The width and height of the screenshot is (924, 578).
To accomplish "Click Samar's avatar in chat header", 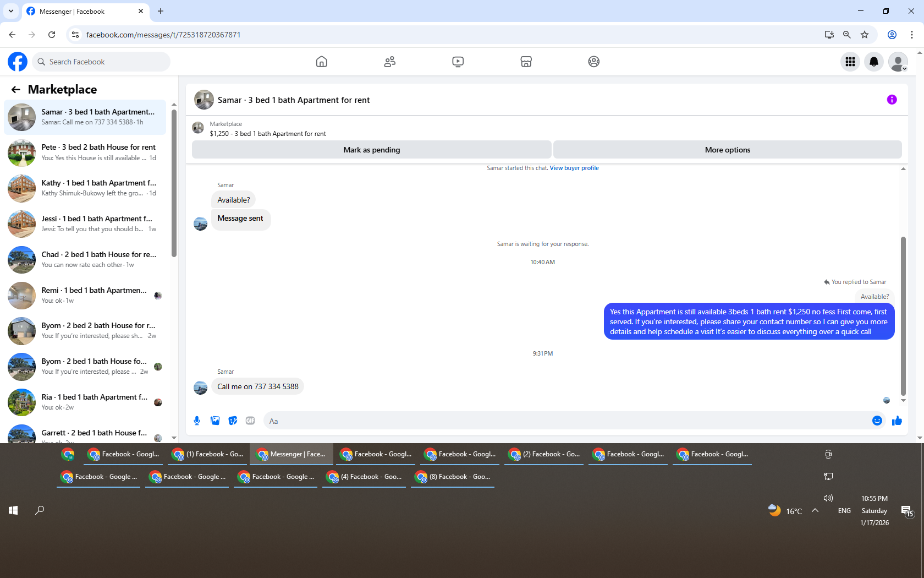I will pos(204,100).
